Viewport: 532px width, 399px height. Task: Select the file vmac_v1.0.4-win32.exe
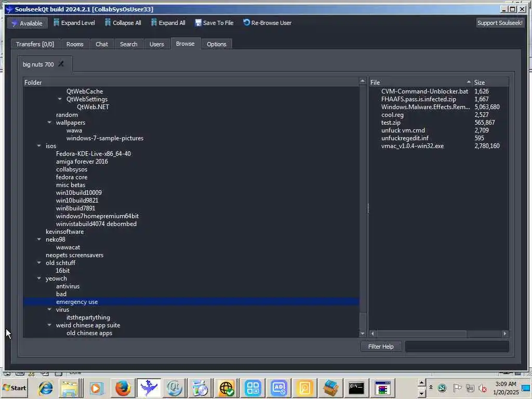point(413,146)
